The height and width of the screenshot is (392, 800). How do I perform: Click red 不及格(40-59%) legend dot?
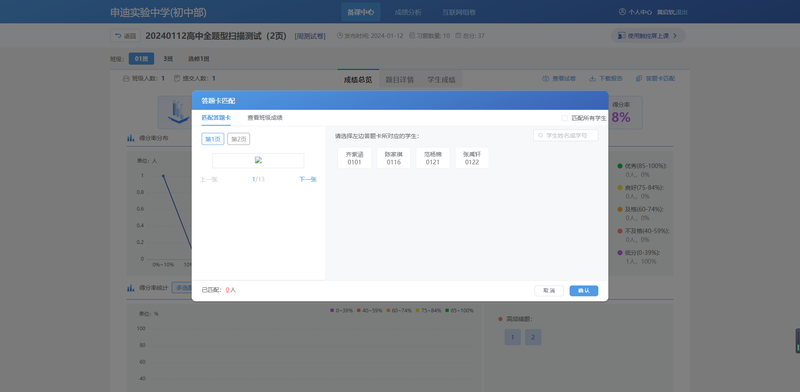[620, 231]
